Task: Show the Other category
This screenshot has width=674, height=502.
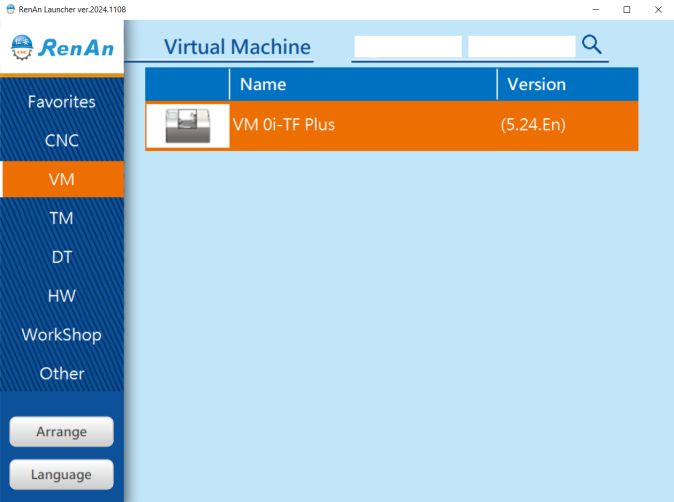Action: pos(62,373)
